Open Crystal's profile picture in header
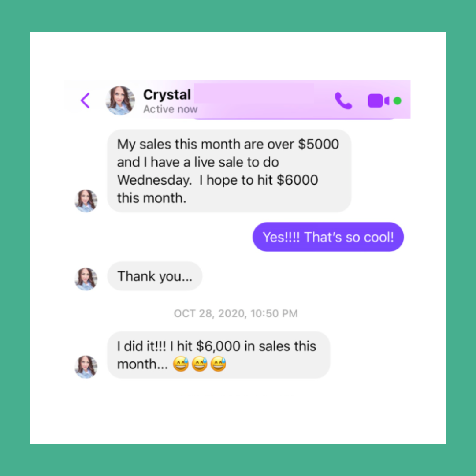Screen dimensions: 476x476 coord(120,100)
